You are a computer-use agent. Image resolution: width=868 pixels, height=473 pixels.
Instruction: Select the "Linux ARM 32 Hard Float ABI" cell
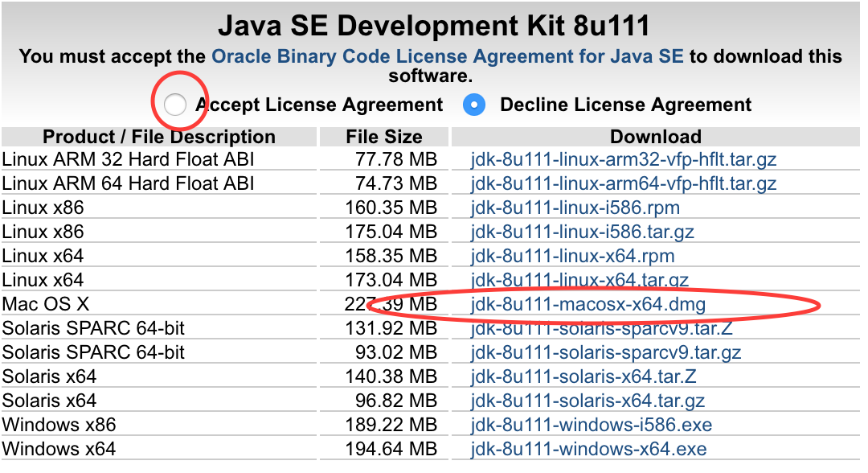159,159
